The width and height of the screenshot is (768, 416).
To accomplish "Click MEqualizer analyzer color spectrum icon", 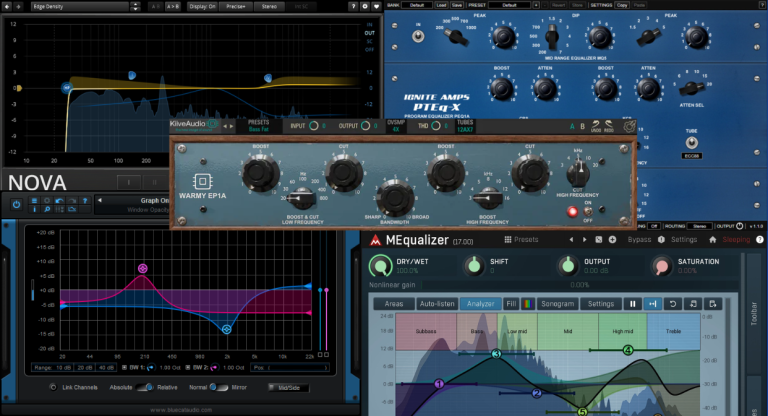I will tap(528, 304).
